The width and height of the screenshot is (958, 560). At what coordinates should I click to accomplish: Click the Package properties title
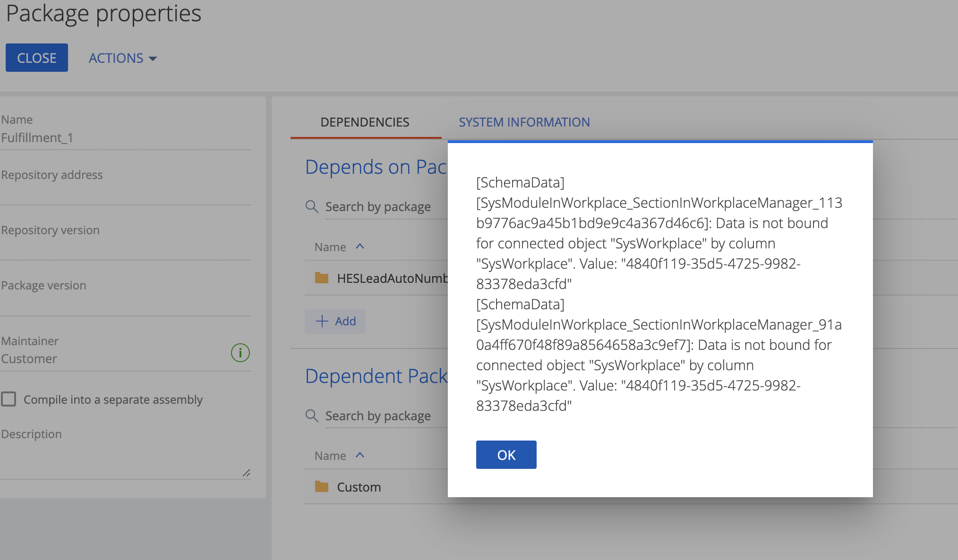[x=103, y=13]
